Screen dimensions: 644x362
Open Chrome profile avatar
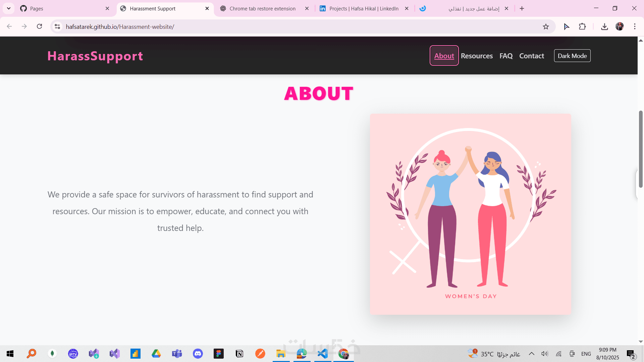pyautogui.click(x=620, y=27)
